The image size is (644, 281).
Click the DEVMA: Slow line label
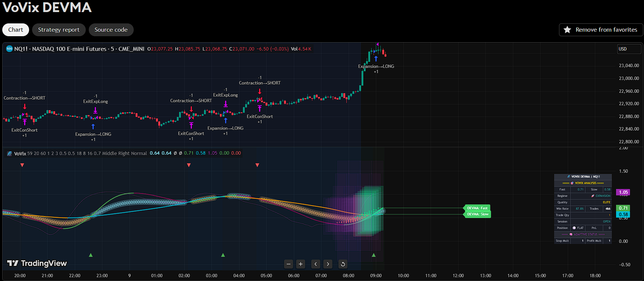pos(477,214)
